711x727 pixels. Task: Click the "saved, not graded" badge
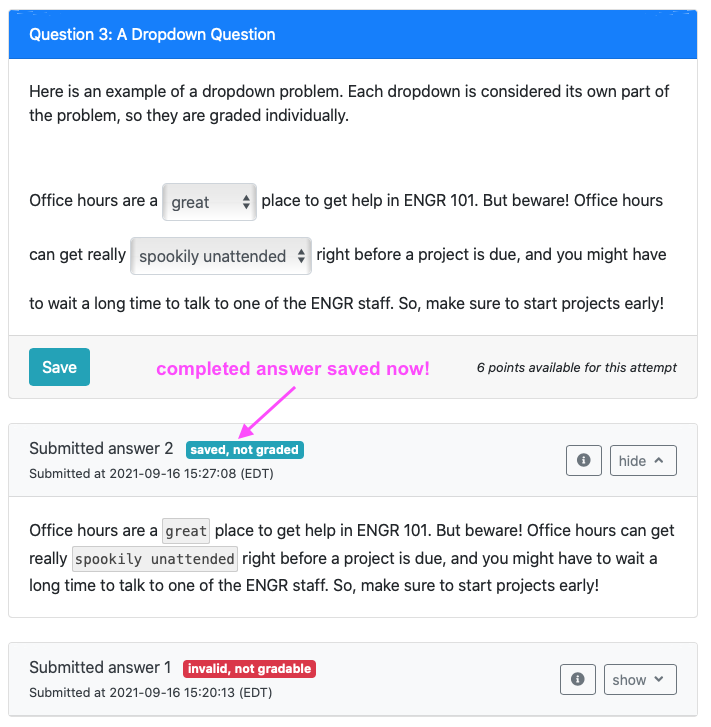(x=245, y=450)
